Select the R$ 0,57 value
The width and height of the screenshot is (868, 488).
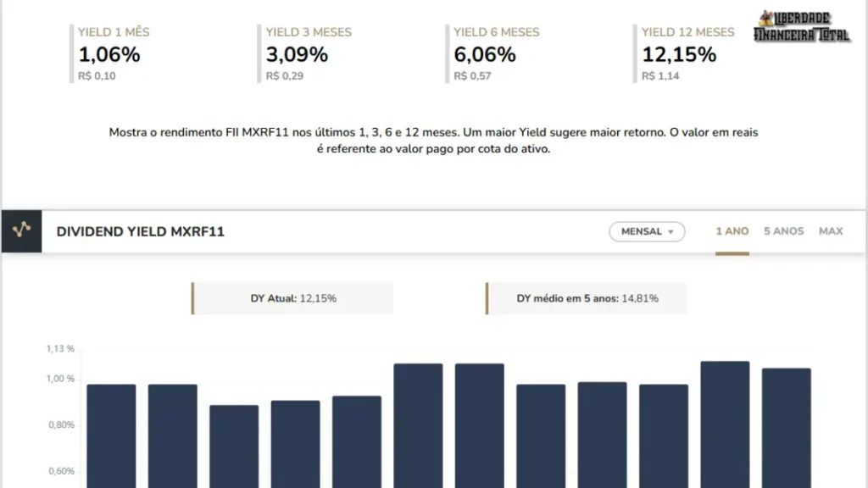click(472, 75)
